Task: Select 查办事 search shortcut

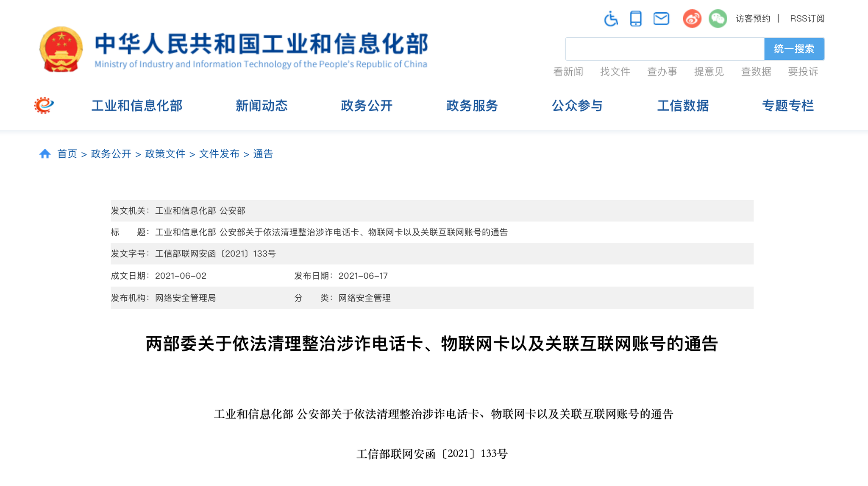Action: [x=662, y=72]
